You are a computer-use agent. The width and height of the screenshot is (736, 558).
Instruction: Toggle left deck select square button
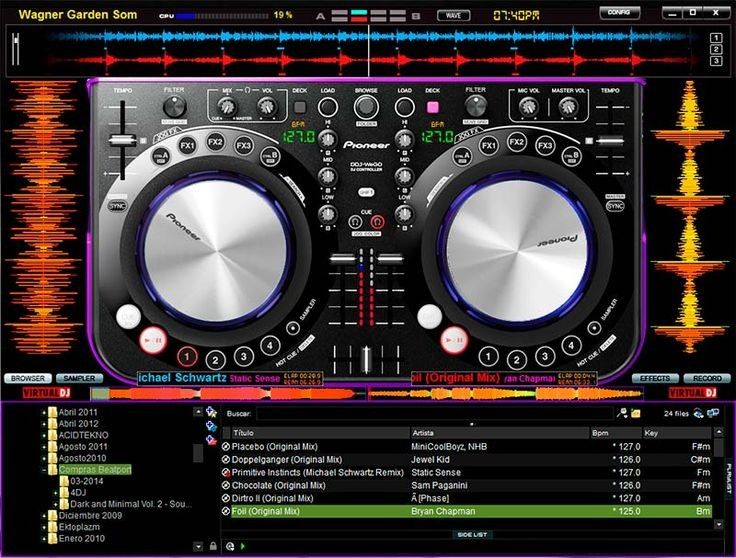(299, 107)
